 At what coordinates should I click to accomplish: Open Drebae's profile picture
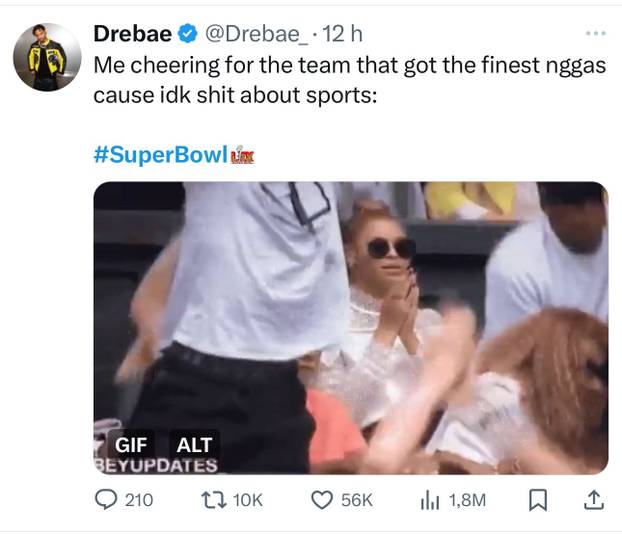(47, 58)
